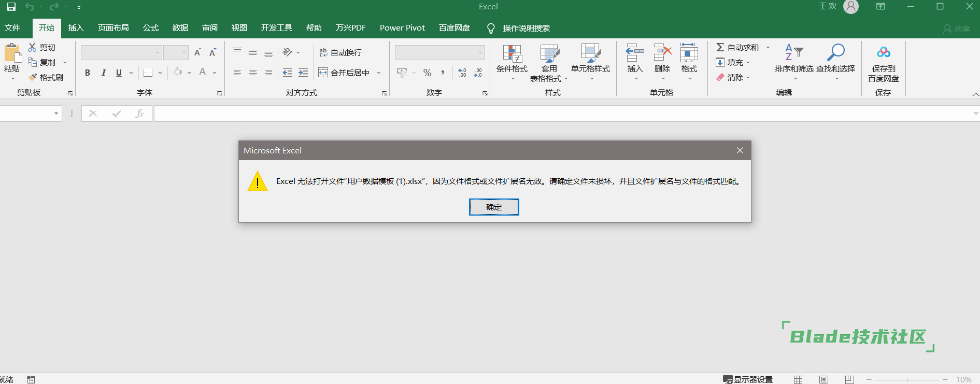This screenshot has height=384, width=980.
Task: Click the Cell Styles (单元格样式) icon
Action: pyautogui.click(x=590, y=53)
